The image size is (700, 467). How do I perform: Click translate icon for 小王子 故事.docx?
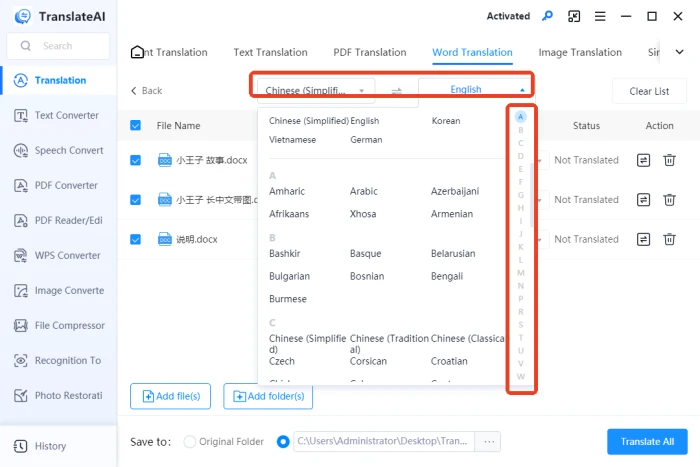643,160
